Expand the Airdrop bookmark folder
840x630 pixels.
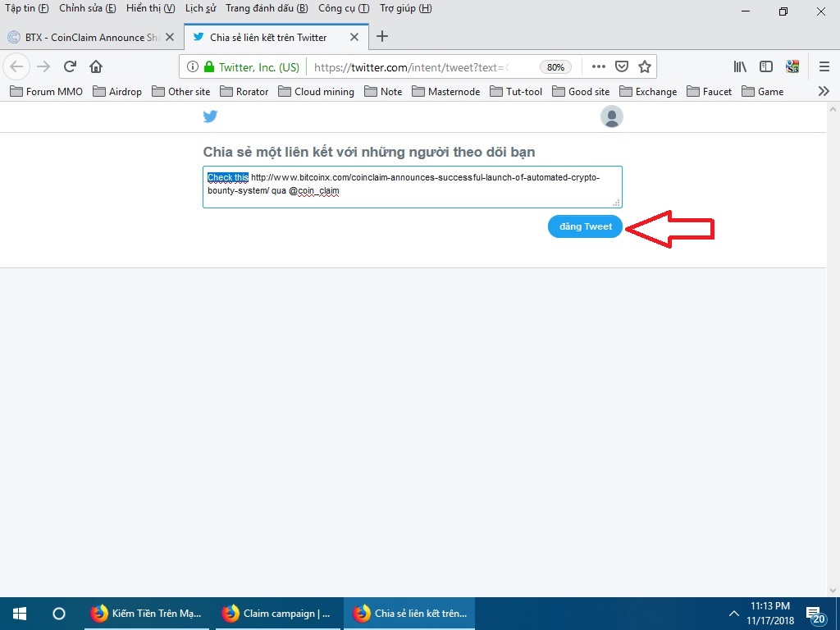(117, 92)
